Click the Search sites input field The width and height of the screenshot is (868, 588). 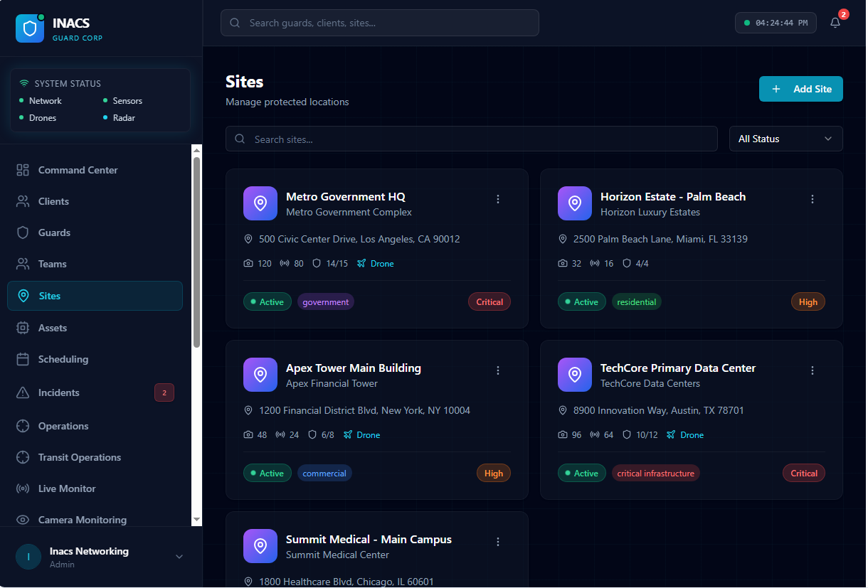[472, 139]
